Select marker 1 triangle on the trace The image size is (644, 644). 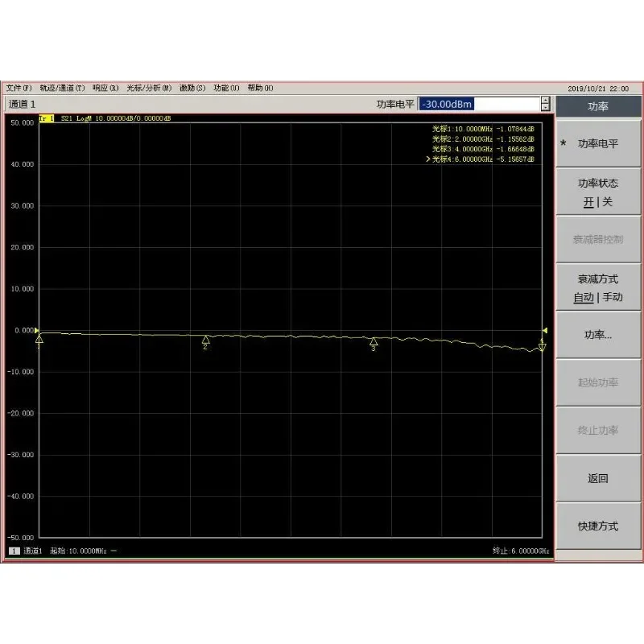coord(39,339)
